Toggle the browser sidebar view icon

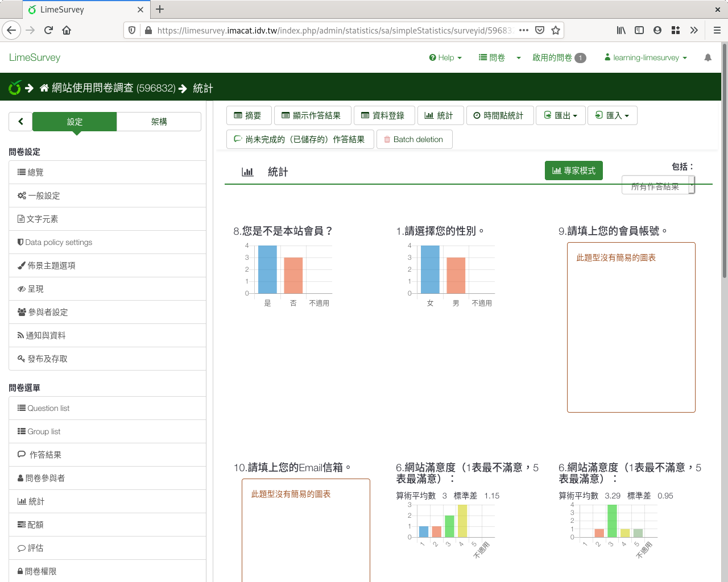coord(639,30)
